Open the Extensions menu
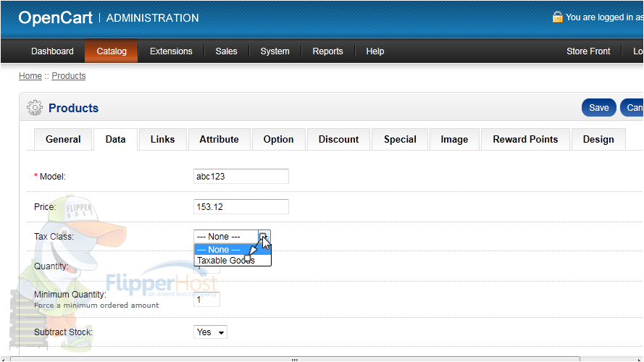Screen dimensions: 644x362 click(171, 51)
